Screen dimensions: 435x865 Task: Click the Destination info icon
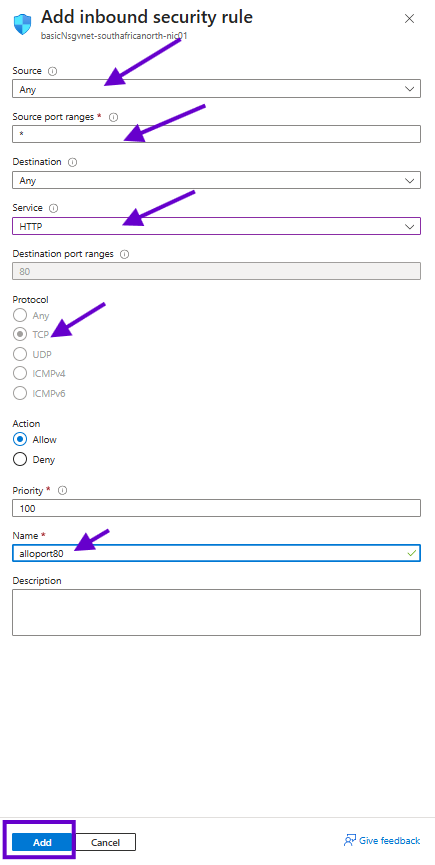tap(72, 162)
